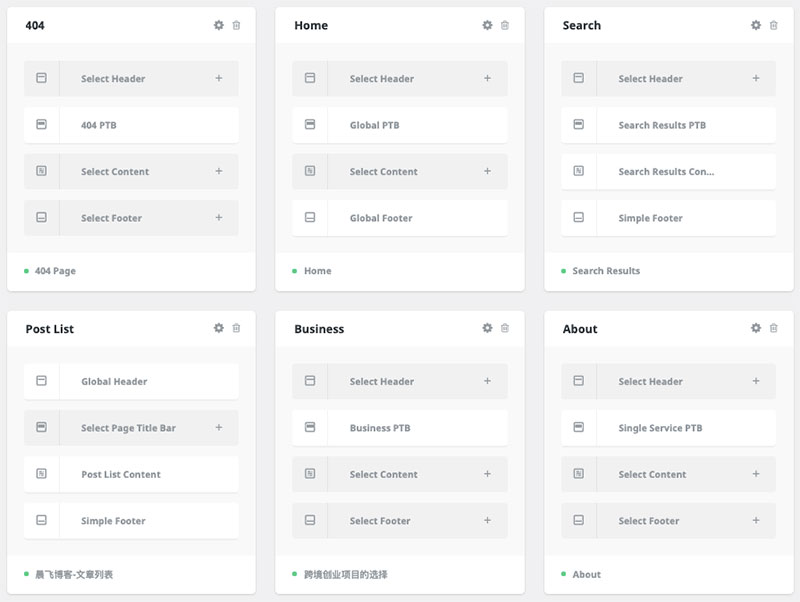Open the Business layout settings gear
Image resolution: width=800 pixels, height=602 pixels.
(x=487, y=328)
